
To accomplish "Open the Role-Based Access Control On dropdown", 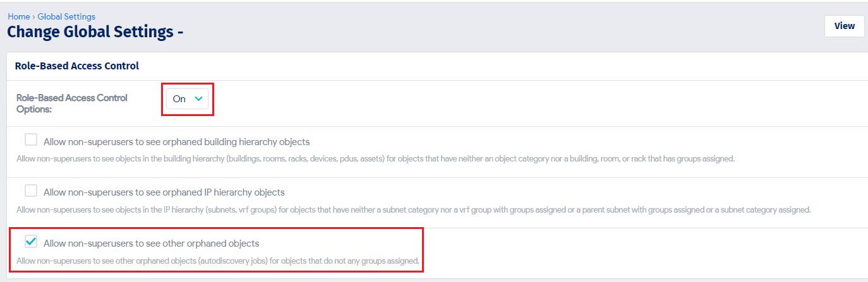I will coord(188,98).
